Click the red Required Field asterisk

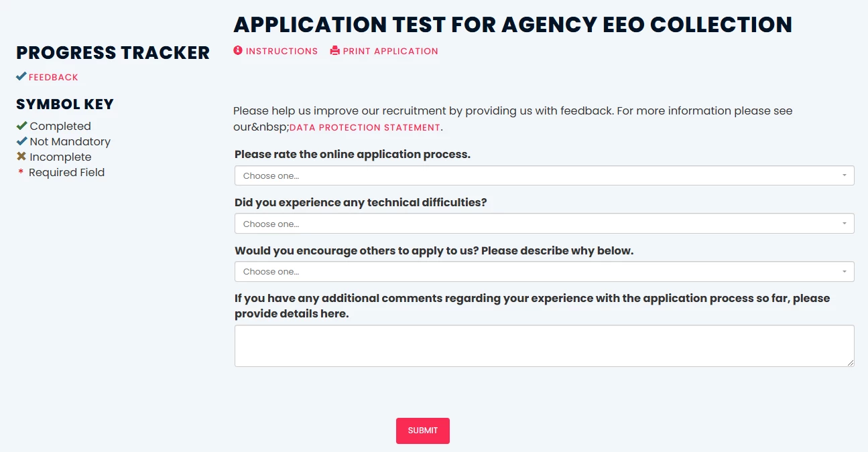[x=21, y=173]
